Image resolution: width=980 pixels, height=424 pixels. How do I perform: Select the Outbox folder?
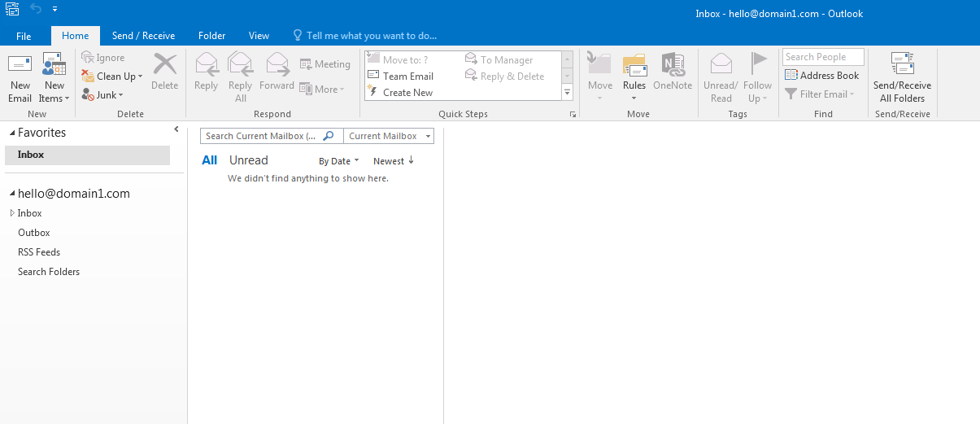[x=34, y=233]
